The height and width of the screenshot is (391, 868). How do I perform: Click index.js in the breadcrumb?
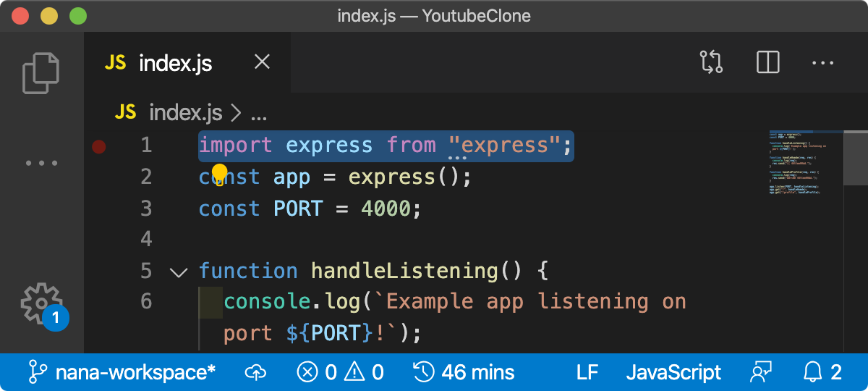(185, 112)
